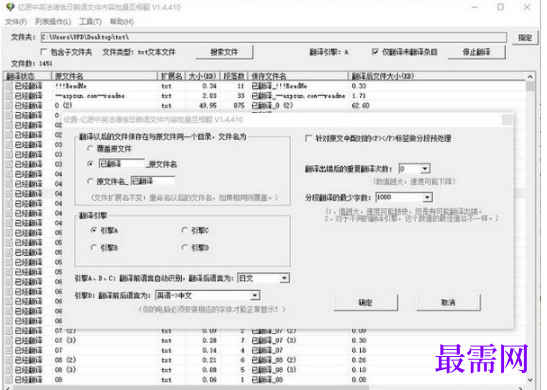Click the 翻译状态 column header
The width and height of the screenshot is (547, 390).
28,76
